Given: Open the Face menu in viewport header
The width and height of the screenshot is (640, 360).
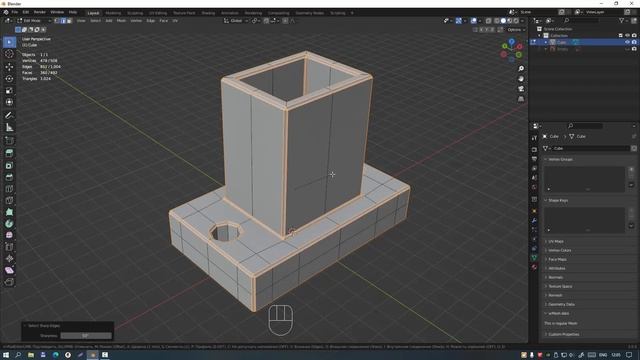Looking at the screenshot, I should (164, 20).
